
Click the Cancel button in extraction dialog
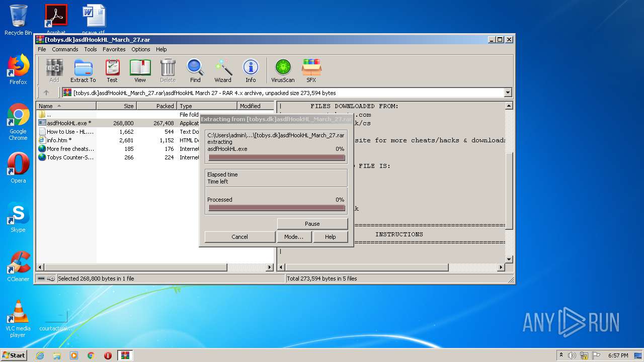(239, 237)
